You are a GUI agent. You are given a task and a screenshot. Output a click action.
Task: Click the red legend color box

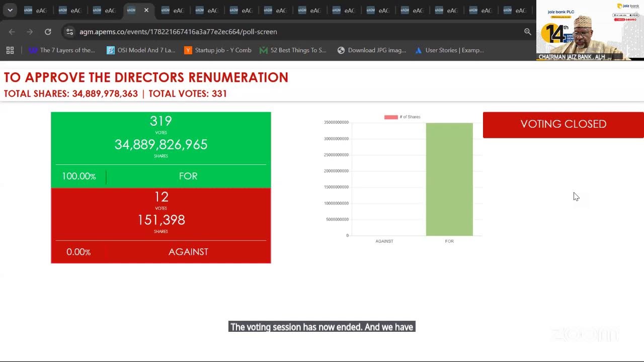coord(391,117)
